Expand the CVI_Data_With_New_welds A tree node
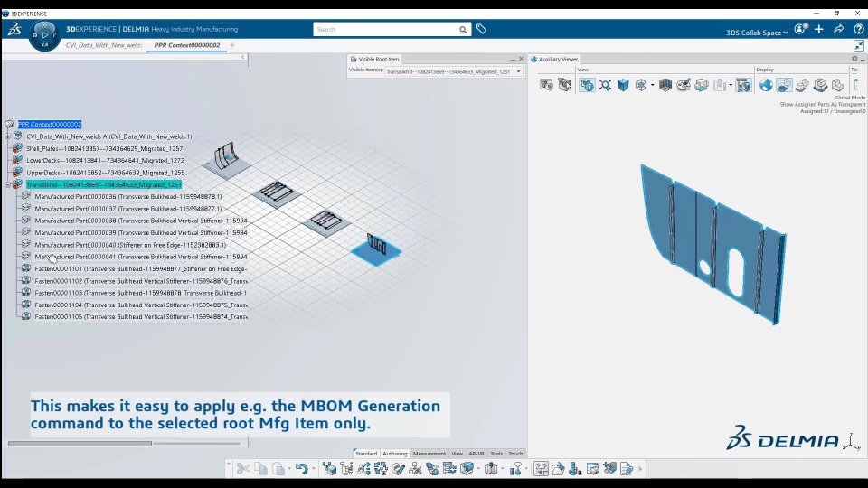Screen dimensions: 868x488 (x=8, y=136)
